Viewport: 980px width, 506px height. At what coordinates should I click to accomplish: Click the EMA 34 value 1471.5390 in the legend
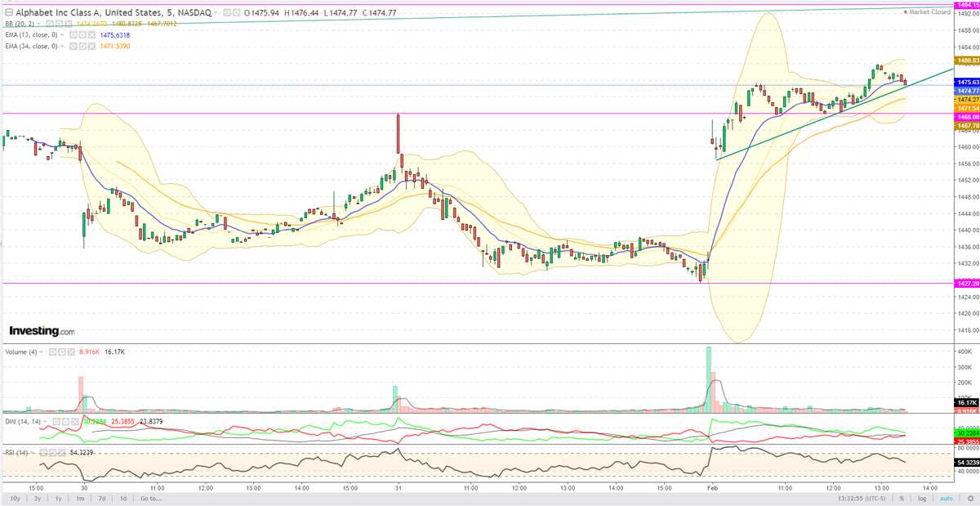115,47
